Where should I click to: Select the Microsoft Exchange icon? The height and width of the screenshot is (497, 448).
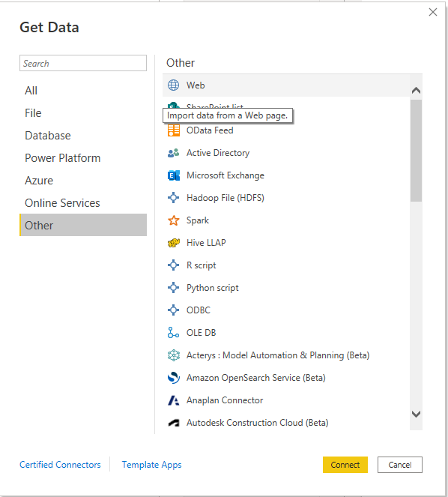coord(173,175)
